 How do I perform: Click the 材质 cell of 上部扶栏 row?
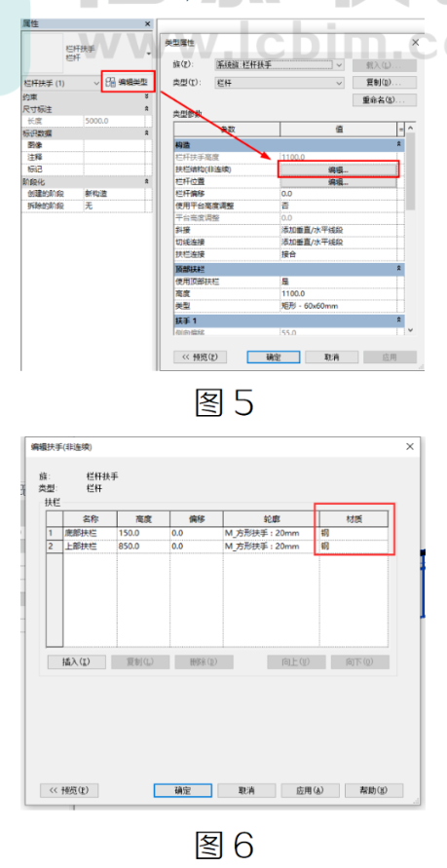[354, 547]
